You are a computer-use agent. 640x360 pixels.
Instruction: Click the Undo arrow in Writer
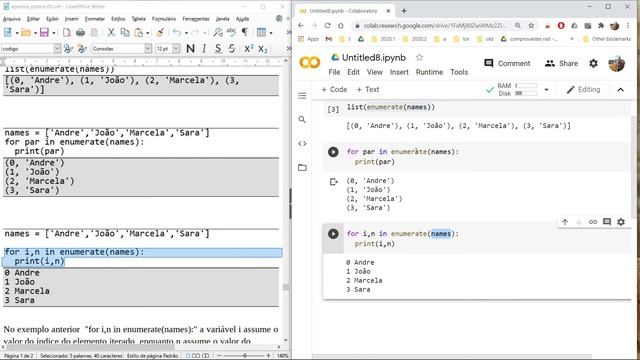click(177, 32)
